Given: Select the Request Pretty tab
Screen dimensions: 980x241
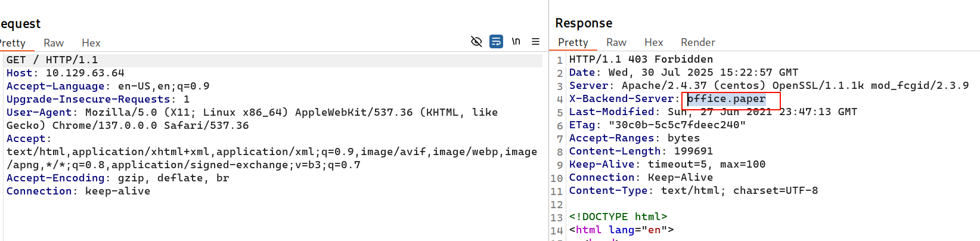Looking at the screenshot, I should (13, 43).
